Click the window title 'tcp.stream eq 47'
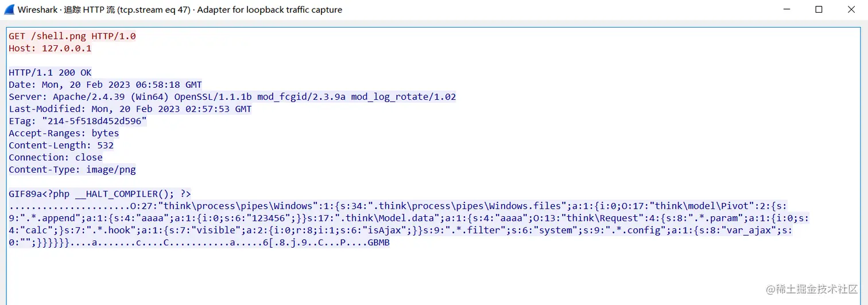Viewport: 868px width, 305px height. click(153, 10)
